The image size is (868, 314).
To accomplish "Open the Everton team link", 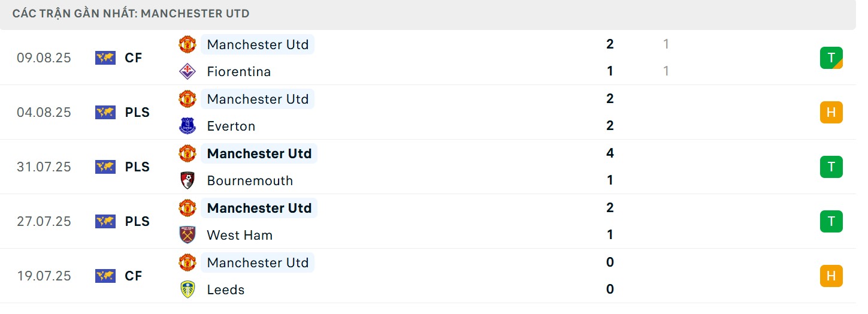I will coord(231,126).
